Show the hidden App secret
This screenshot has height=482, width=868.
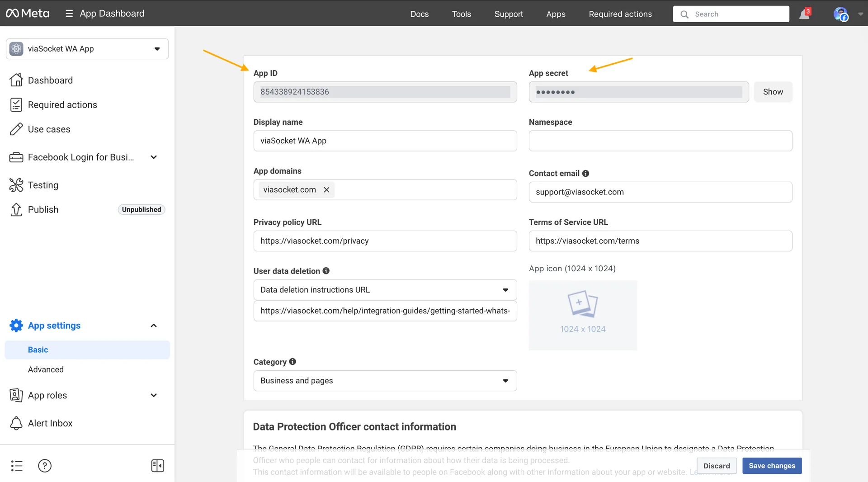[x=773, y=92]
